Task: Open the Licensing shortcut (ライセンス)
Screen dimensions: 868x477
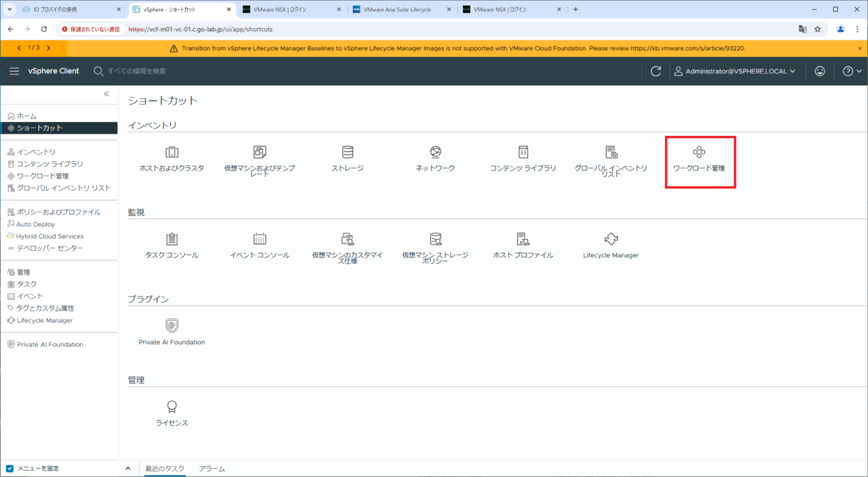Action: point(171,414)
